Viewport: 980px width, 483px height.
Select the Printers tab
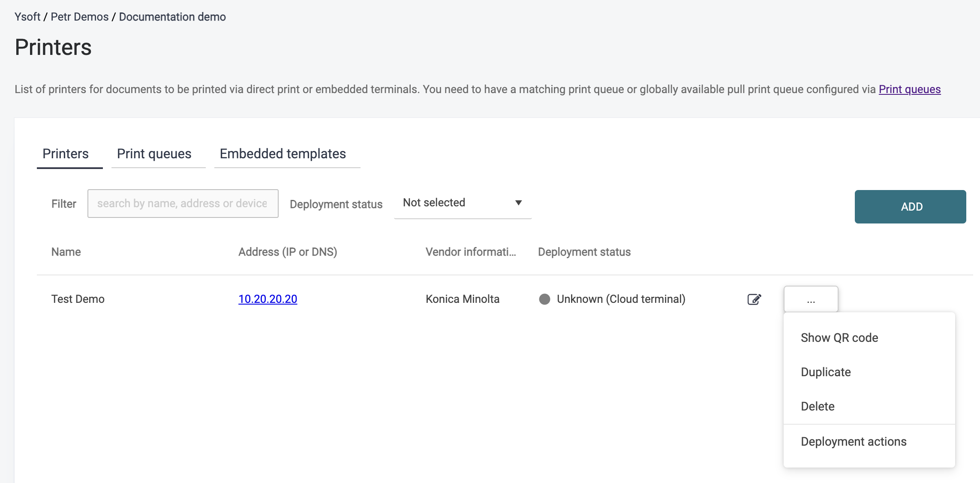pos(66,154)
